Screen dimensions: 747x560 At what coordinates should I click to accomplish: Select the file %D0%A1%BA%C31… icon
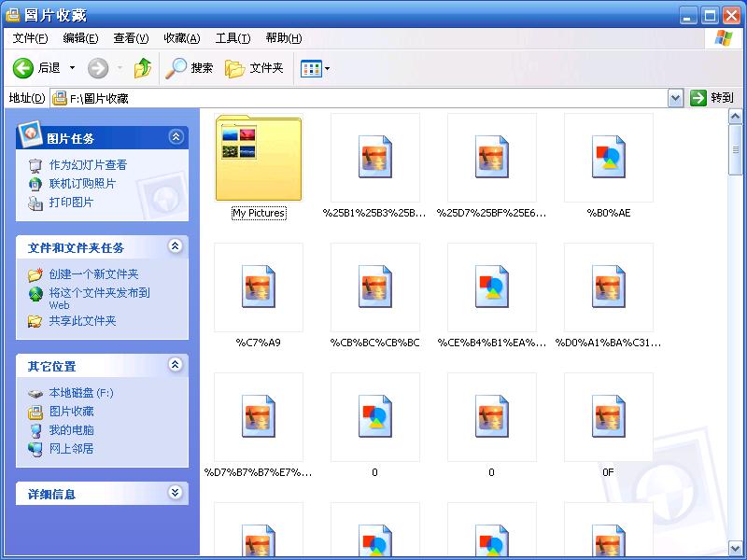(609, 287)
